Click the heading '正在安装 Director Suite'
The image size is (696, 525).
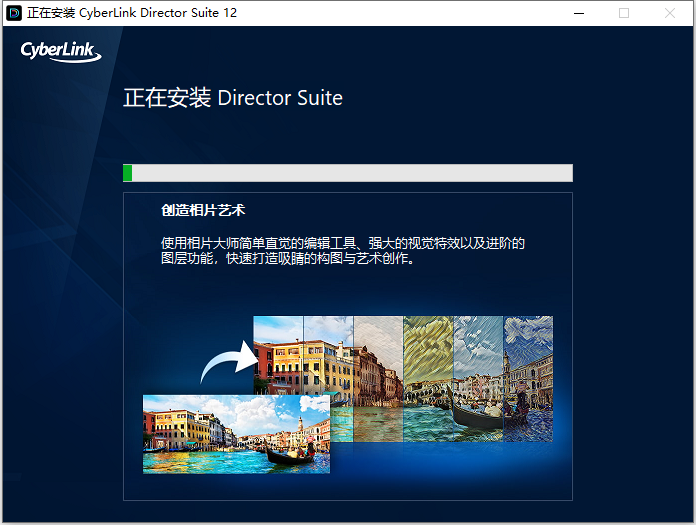coord(233,98)
